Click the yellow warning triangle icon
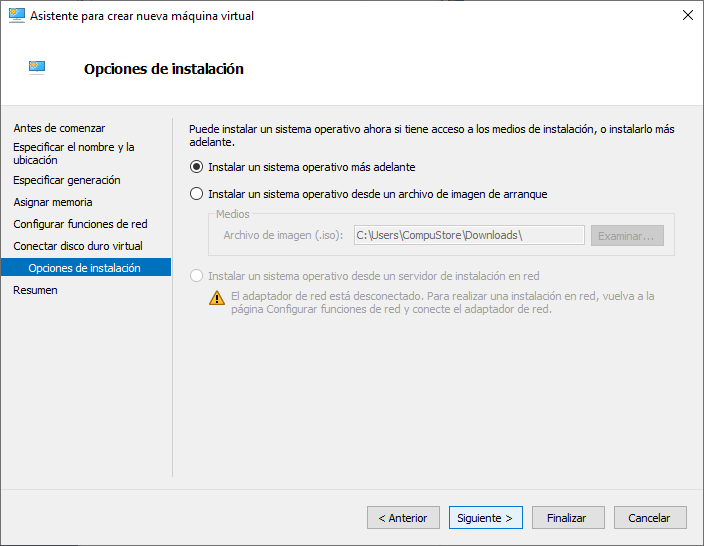The width and height of the screenshot is (704, 546). 217,298
